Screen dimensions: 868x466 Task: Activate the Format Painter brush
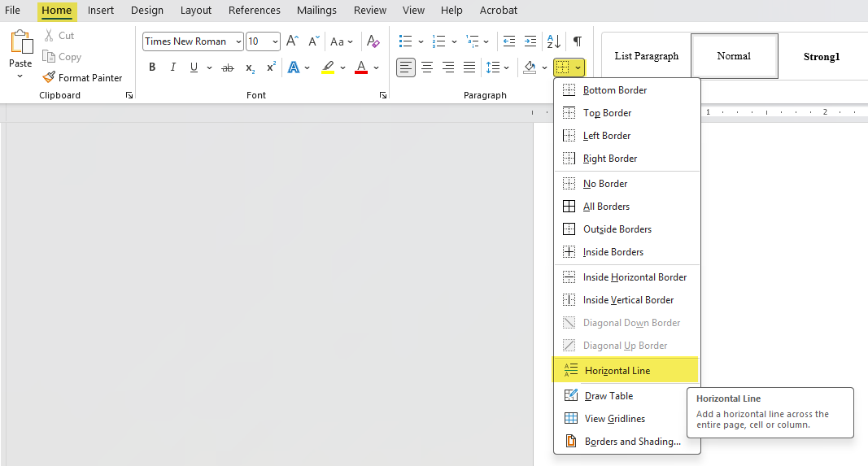tap(83, 77)
